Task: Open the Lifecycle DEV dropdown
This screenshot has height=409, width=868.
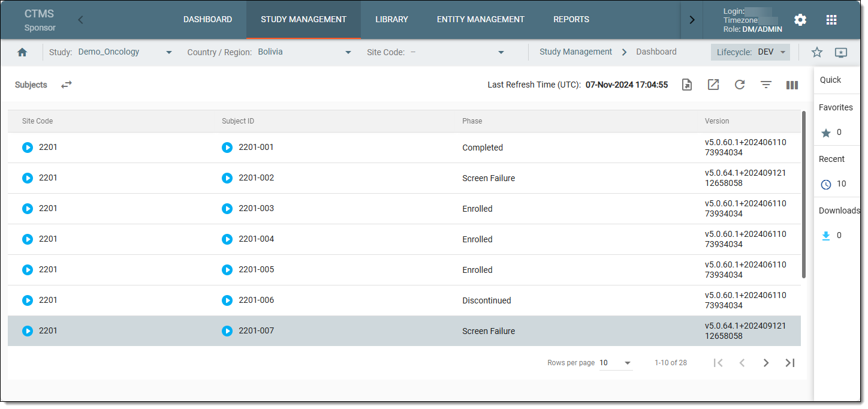Action: 751,52
